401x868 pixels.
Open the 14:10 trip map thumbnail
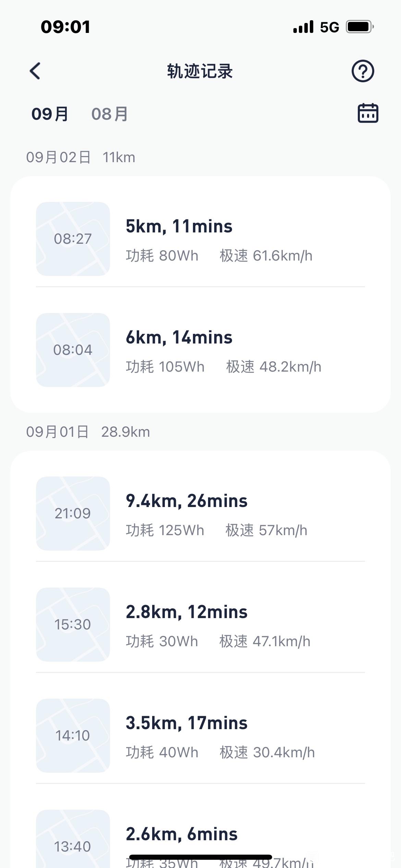point(73,736)
